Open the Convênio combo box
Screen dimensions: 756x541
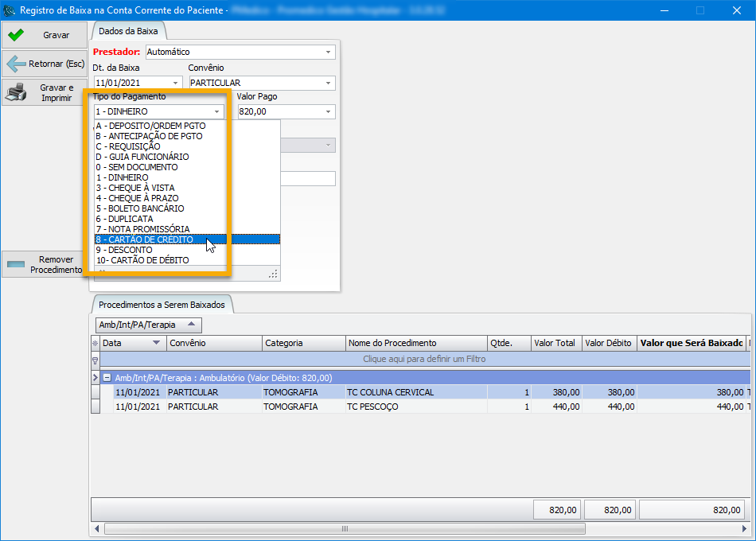click(x=328, y=83)
